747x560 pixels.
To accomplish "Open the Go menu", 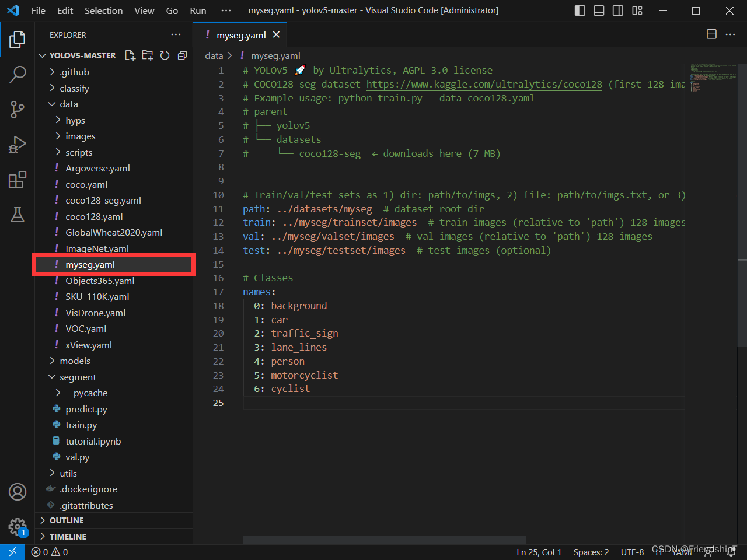I will (172, 10).
